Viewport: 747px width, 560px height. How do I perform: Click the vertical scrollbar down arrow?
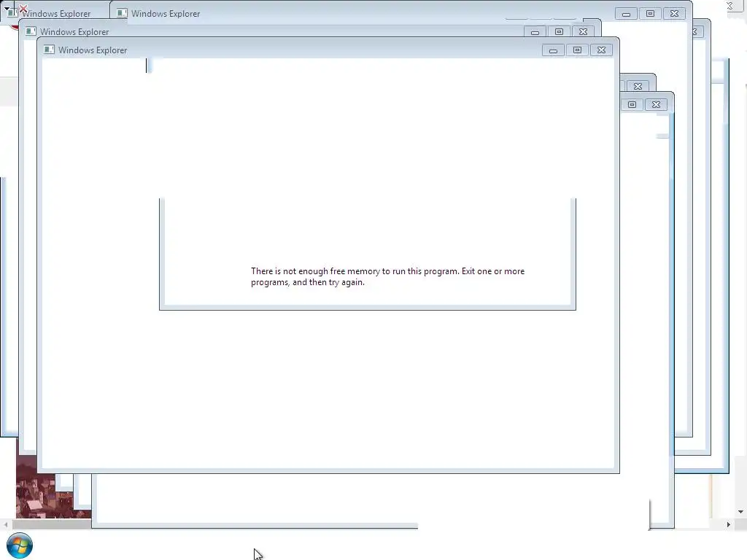(x=741, y=512)
